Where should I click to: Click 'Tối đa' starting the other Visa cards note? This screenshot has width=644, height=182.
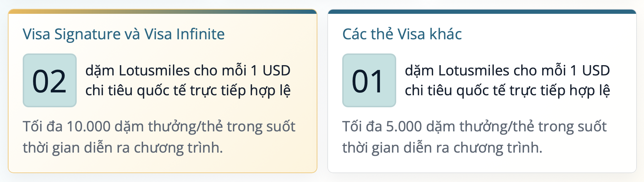(x=362, y=127)
